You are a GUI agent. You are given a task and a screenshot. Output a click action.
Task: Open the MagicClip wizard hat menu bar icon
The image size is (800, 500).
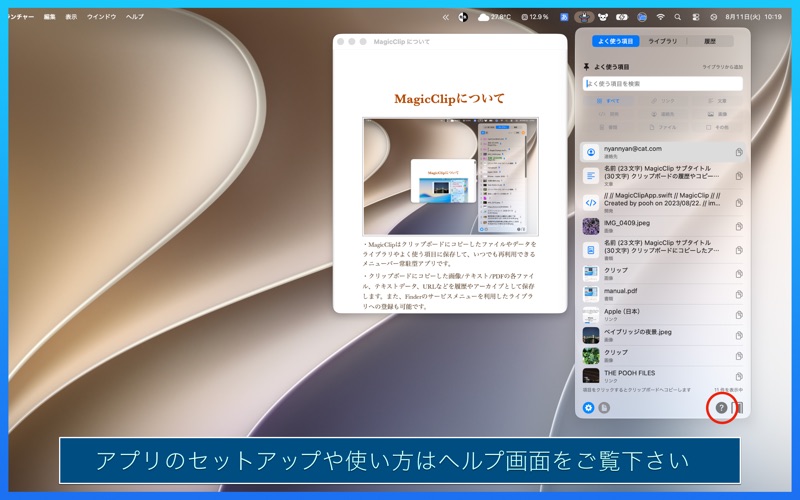pos(584,17)
